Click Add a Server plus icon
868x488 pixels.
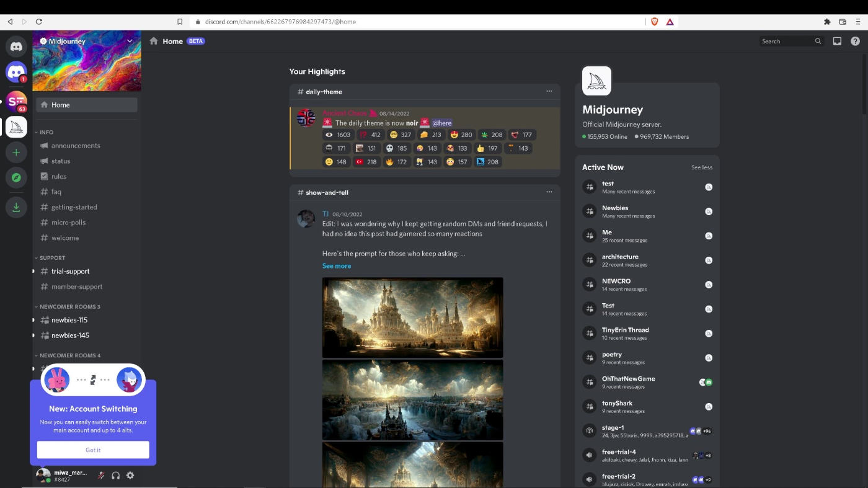click(x=16, y=152)
